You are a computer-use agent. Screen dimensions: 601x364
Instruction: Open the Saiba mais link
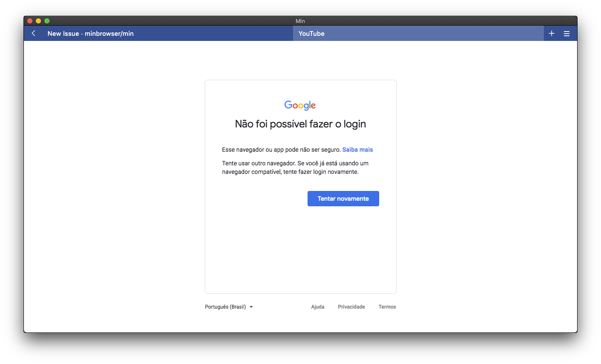pyautogui.click(x=357, y=150)
